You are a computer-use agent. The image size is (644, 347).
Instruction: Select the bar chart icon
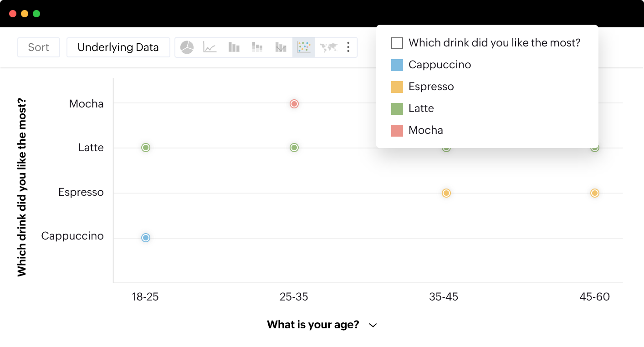[x=234, y=47]
